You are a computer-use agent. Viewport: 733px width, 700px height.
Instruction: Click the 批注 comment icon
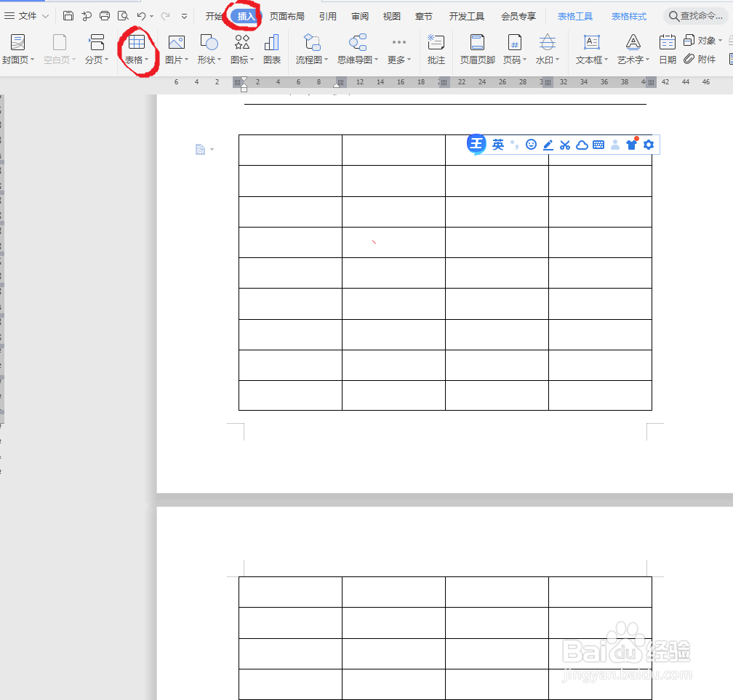click(x=436, y=42)
